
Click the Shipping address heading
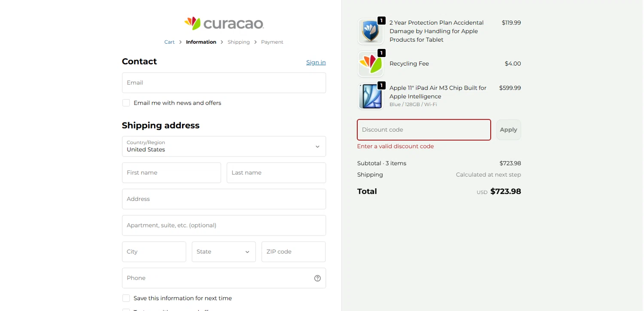[161, 125]
